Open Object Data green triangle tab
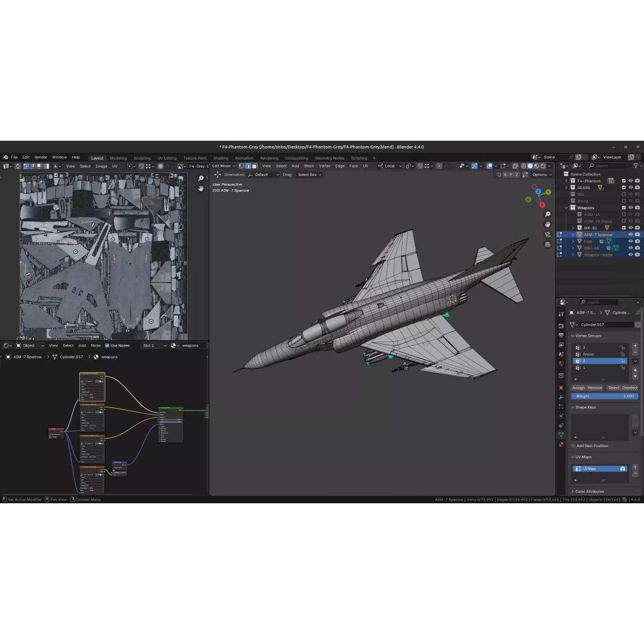Image resolution: width=644 pixels, height=644 pixels. 561,435
